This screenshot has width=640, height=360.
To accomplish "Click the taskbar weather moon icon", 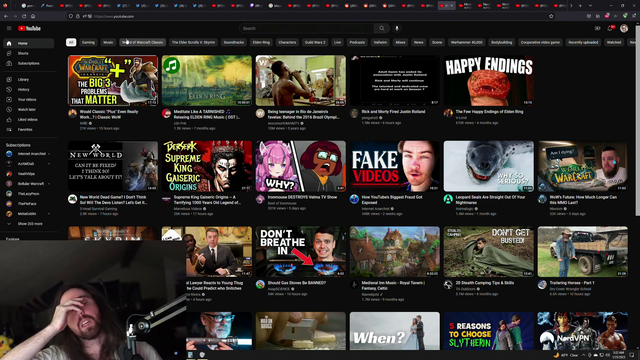I will coord(556,355).
